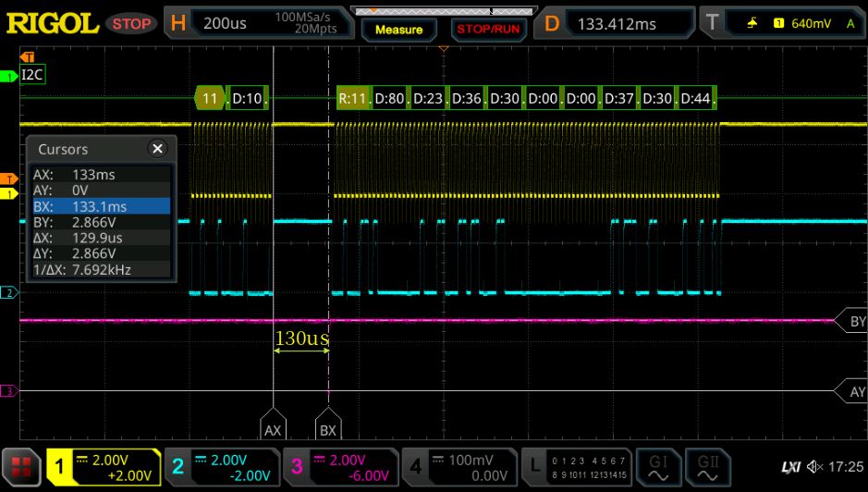Image resolution: width=868 pixels, height=492 pixels.
Task: Click the D:23 decoded byte
Action: (x=428, y=99)
